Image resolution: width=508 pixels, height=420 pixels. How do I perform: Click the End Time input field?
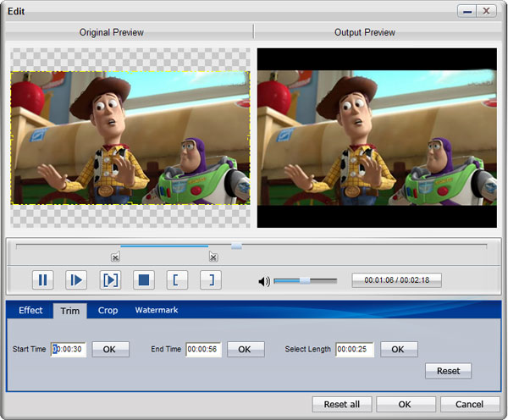tap(203, 350)
